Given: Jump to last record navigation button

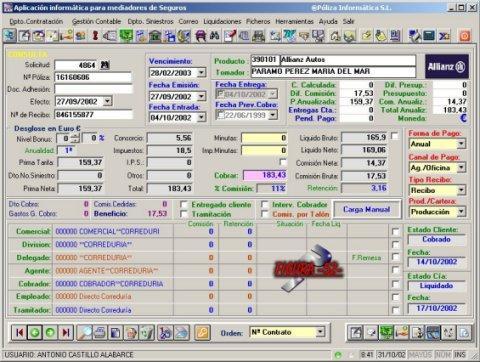Looking at the screenshot, I should 66,332.
